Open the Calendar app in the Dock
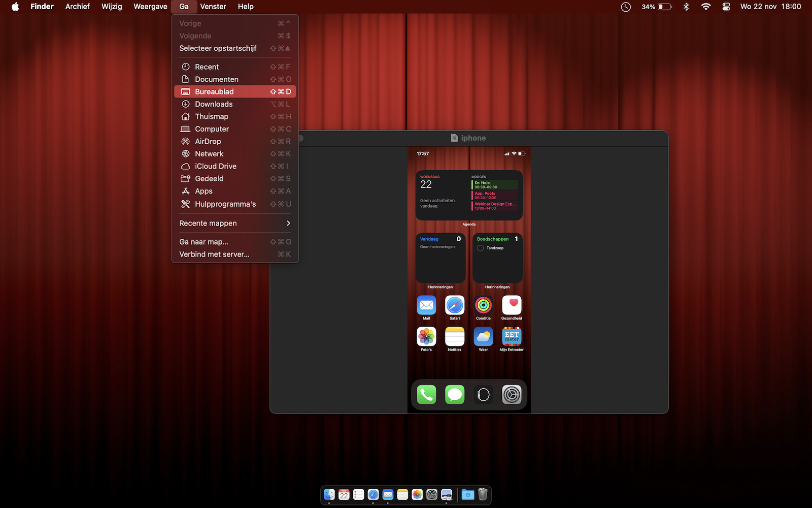The height and width of the screenshot is (508, 812). coord(344,494)
